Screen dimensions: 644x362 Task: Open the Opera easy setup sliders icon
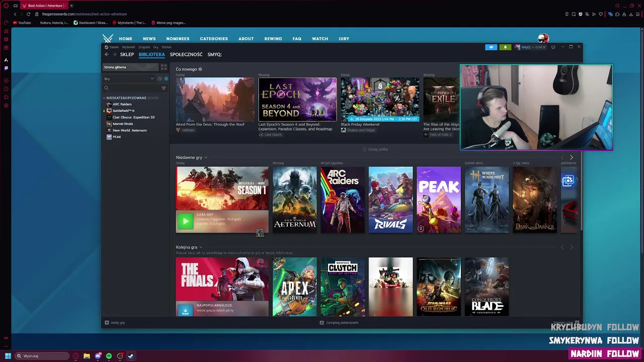pos(639,14)
